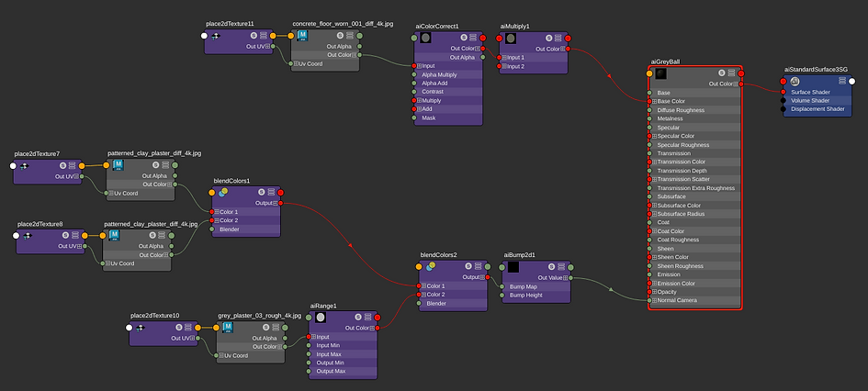The height and width of the screenshot is (391, 868).
Task: Click the aiStandardSurface3SG shading group icon
Action: point(795,82)
